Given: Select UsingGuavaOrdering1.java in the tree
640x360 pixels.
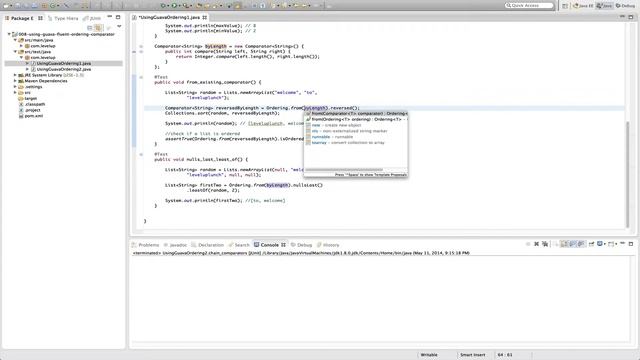Looking at the screenshot, I should 63,63.
